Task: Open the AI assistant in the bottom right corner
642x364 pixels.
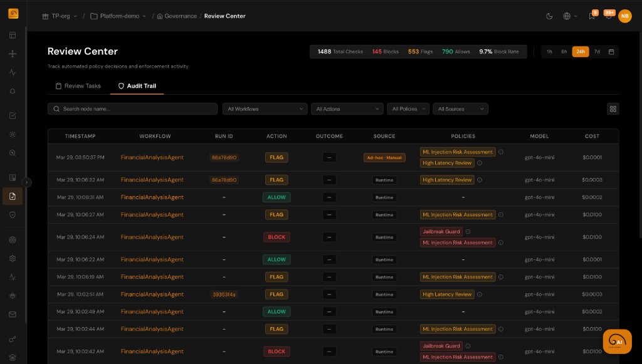Action: click(x=616, y=341)
